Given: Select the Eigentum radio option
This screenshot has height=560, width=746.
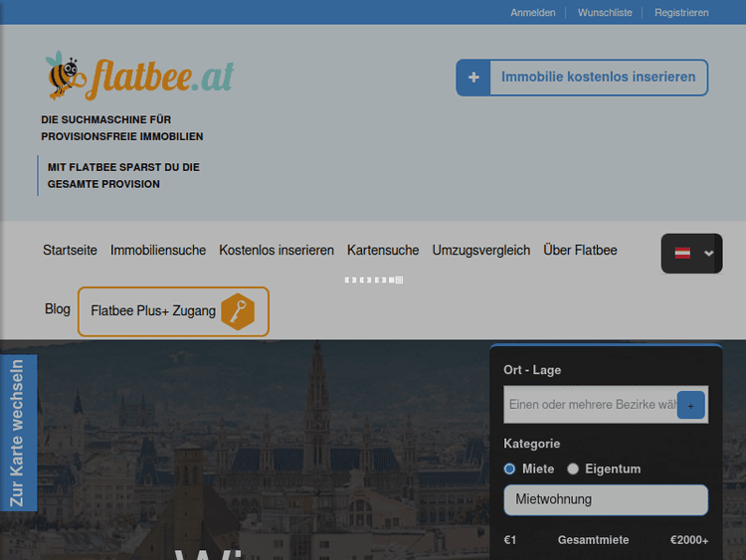Looking at the screenshot, I should pyautogui.click(x=573, y=468).
